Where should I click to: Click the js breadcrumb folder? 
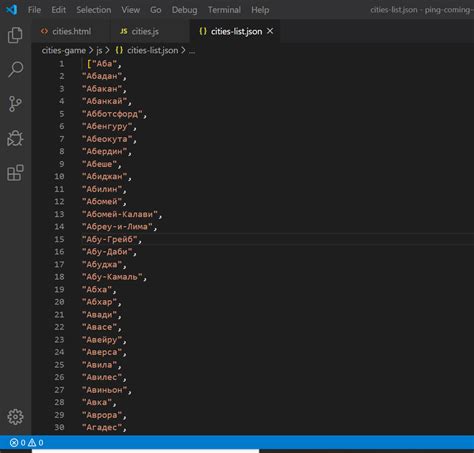pyautogui.click(x=99, y=51)
